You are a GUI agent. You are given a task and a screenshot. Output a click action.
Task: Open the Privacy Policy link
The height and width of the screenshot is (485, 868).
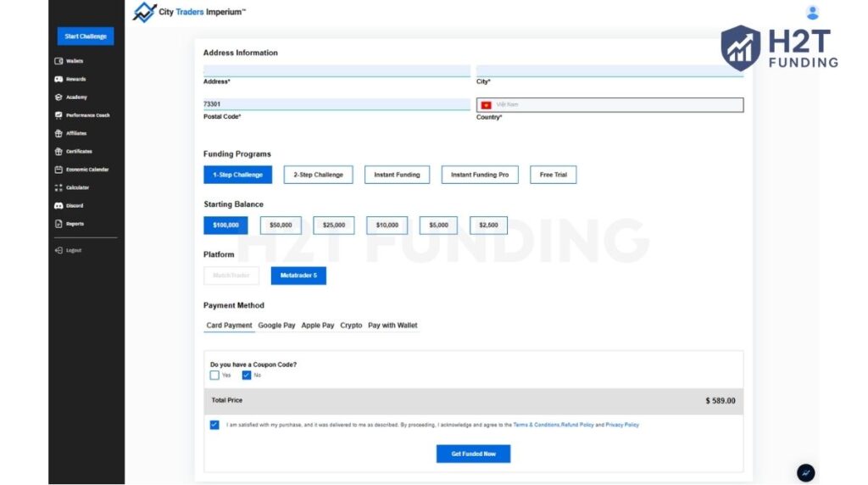click(622, 425)
